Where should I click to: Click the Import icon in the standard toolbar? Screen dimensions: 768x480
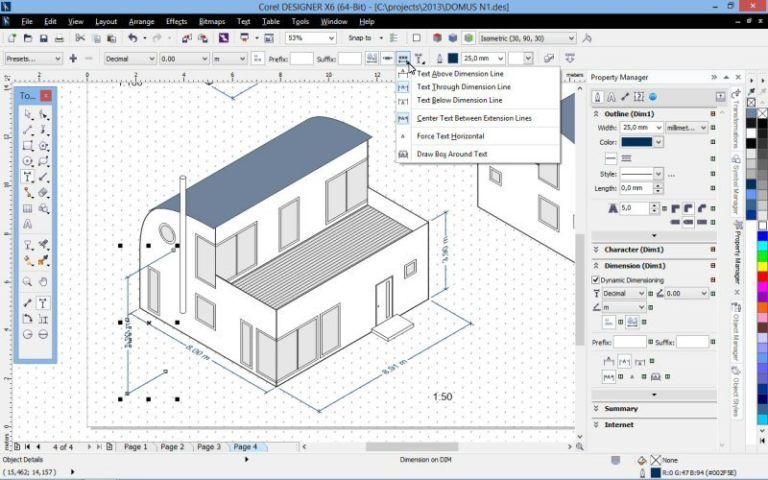187,38
